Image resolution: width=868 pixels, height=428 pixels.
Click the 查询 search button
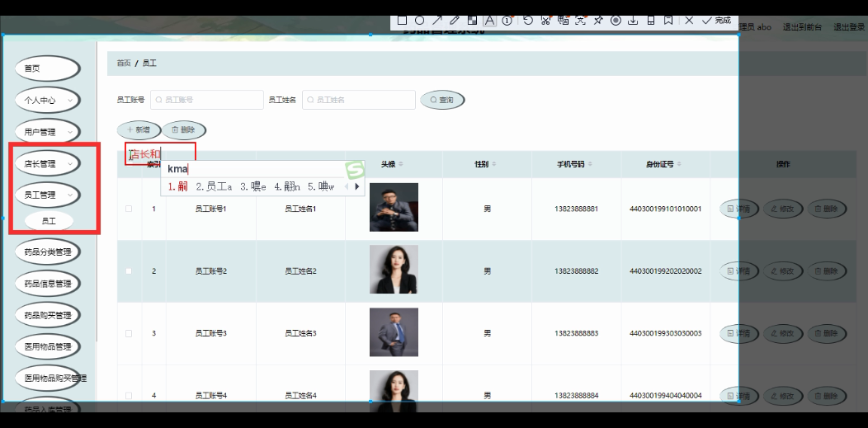[442, 100]
